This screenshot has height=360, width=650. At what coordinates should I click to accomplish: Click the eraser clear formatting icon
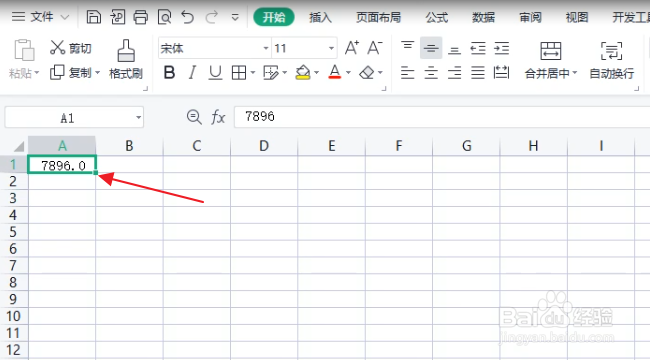(367, 73)
